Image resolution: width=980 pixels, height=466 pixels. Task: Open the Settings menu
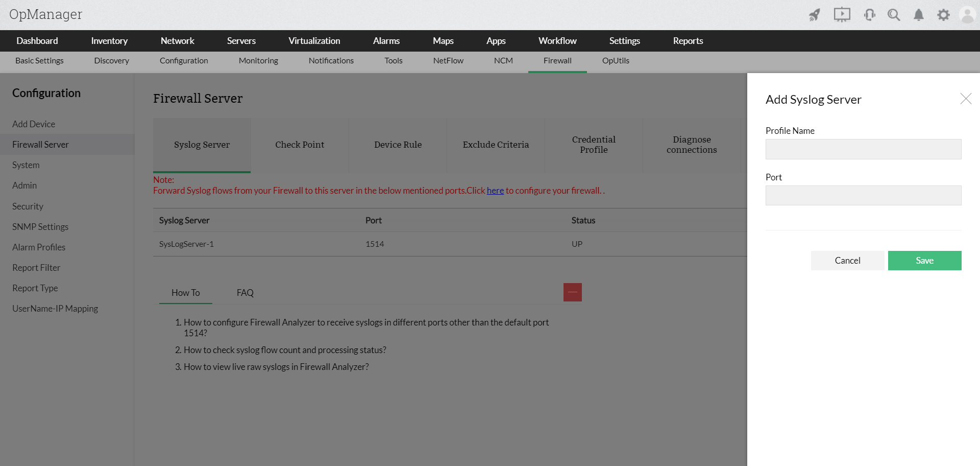click(625, 41)
